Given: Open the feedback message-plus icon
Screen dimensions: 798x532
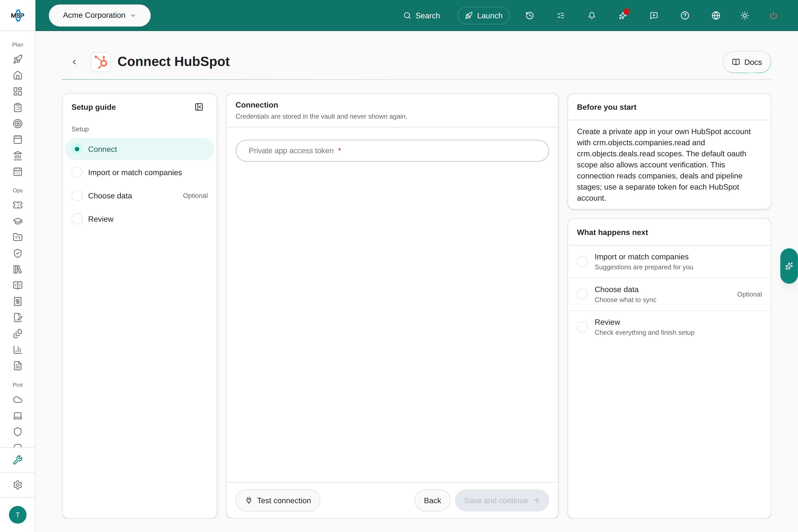Looking at the screenshot, I should (x=654, y=16).
